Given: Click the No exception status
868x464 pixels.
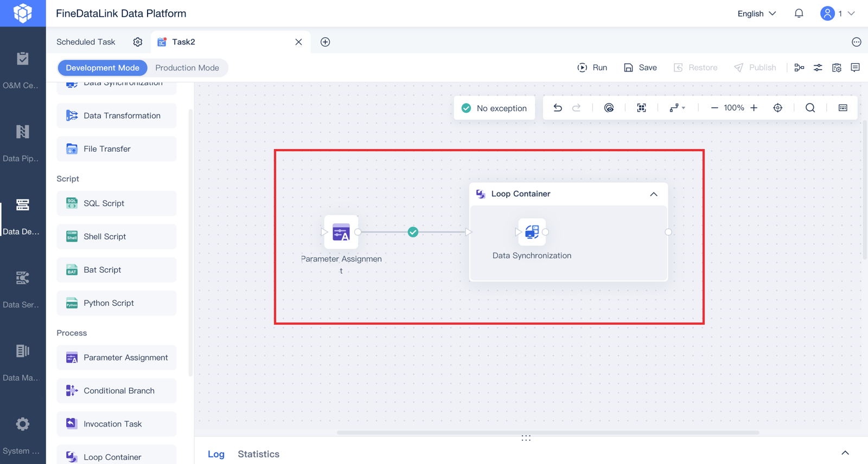Looking at the screenshot, I should (x=494, y=108).
